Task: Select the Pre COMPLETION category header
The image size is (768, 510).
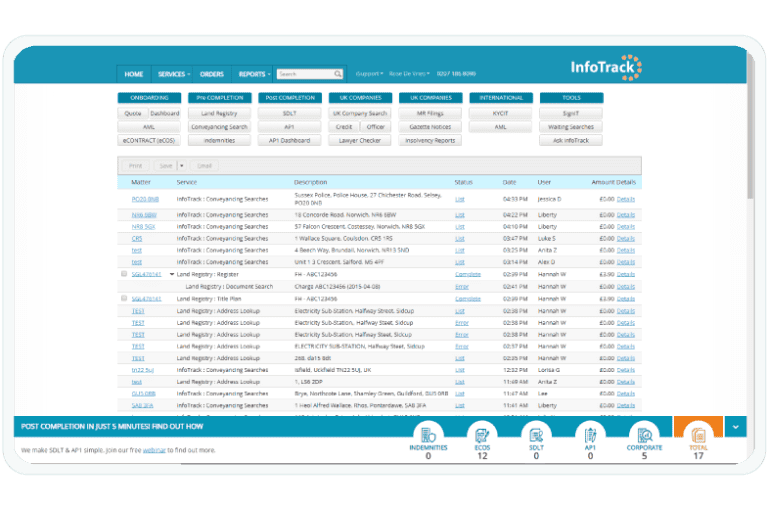Action: (219, 98)
